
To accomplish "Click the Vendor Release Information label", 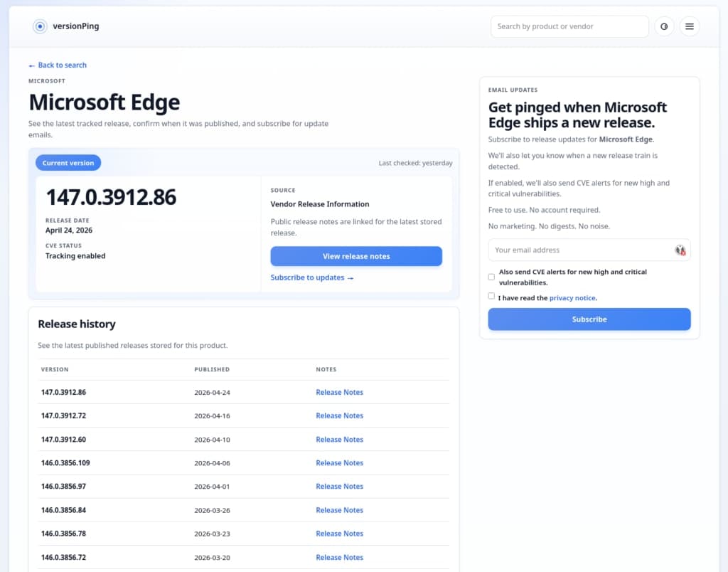I will coord(320,204).
